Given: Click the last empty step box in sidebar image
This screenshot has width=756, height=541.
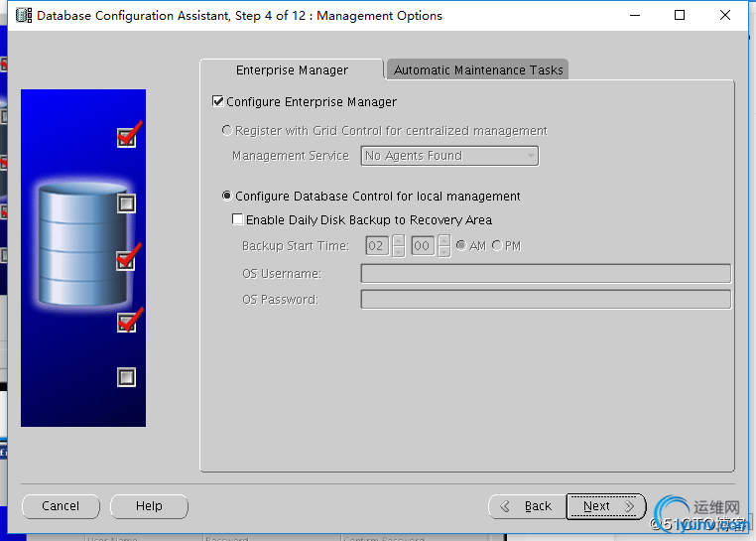Looking at the screenshot, I should click(x=127, y=377).
